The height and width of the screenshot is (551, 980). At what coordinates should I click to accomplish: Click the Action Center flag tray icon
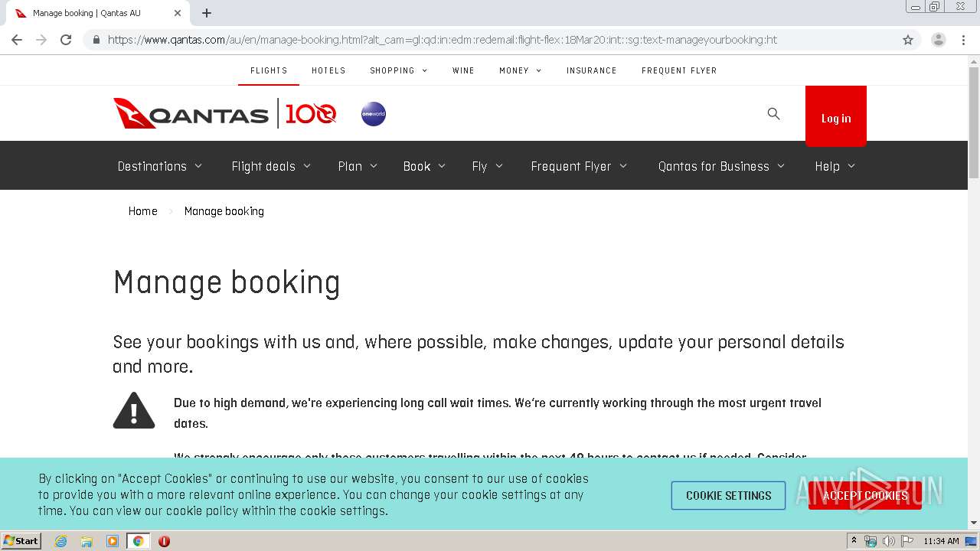pyautogui.click(x=906, y=541)
